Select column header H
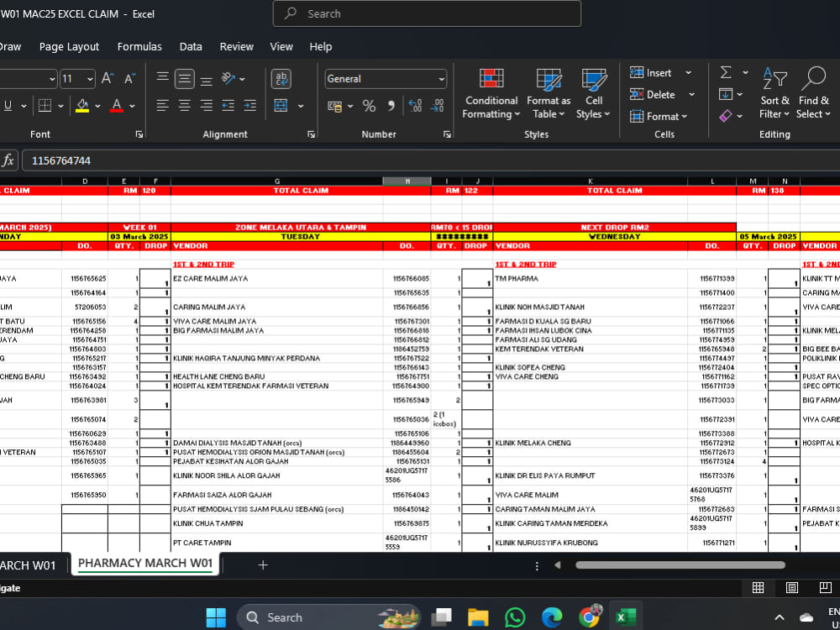Viewport: 840px width, 630px height. pyautogui.click(x=407, y=181)
